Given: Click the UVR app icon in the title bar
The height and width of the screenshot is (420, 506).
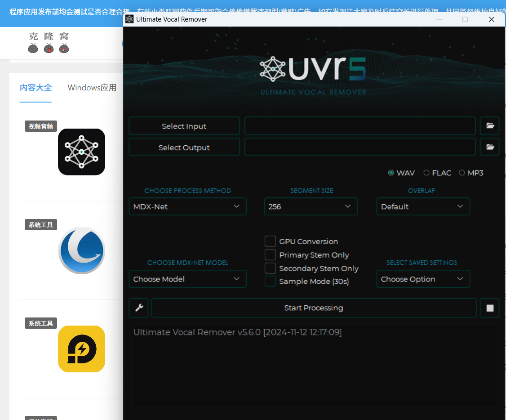Looking at the screenshot, I should (129, 19).
